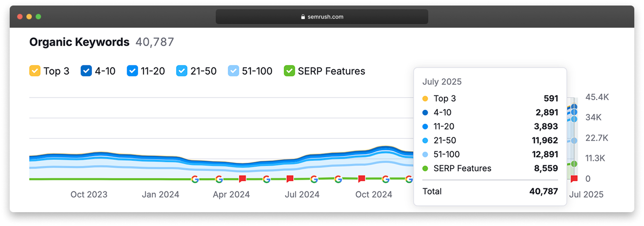This screenshot has height=226, width=644.
Task: Click the red flag note above Jul 2025
Action: tap(574, 179)
